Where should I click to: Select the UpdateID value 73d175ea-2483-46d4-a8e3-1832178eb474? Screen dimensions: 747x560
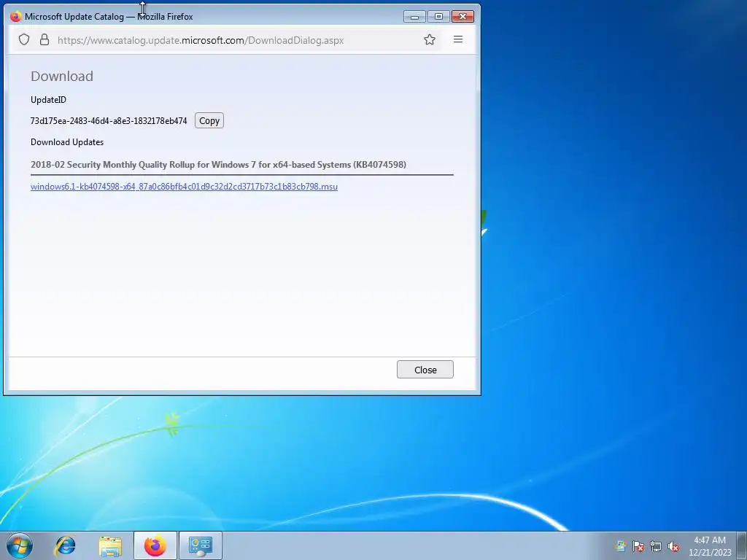[109, 121]
